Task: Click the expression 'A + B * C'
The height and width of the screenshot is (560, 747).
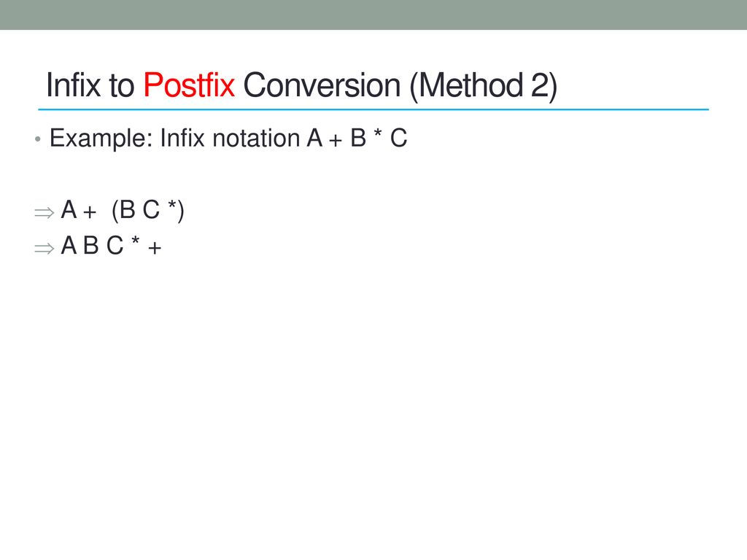Action: pos(357,138)
